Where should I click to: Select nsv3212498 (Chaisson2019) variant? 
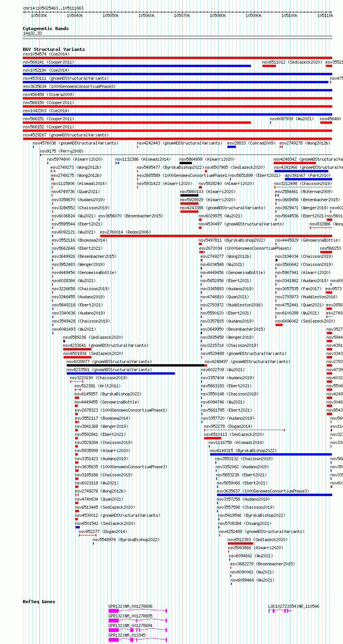click(303, 183)
